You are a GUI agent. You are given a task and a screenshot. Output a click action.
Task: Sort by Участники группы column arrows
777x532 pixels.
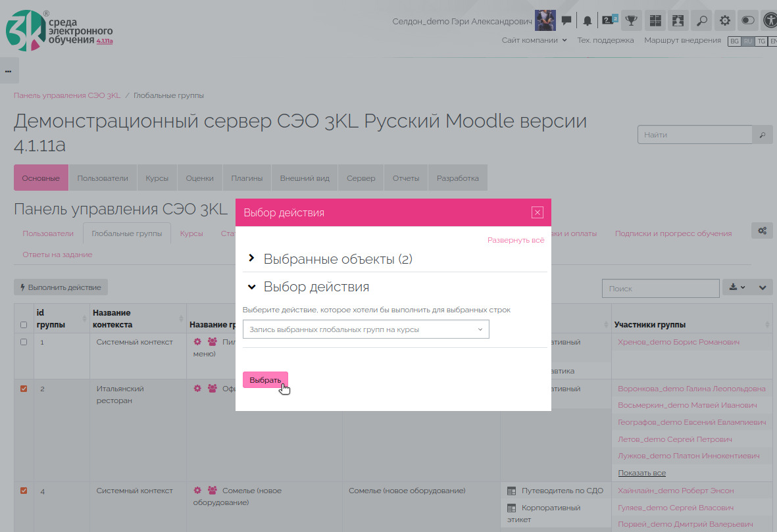pos(767,325)
